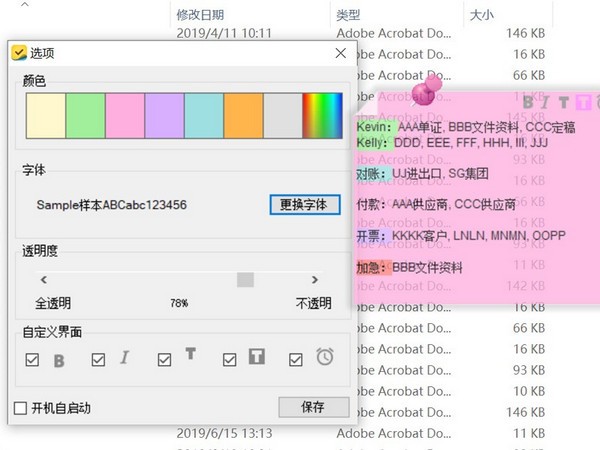Image resolution: width=600 pixels, height=450 pixels.
Task: Click the right arrow of the 透明度 slider
Action: pyautogui.click(x=315, y=280)
